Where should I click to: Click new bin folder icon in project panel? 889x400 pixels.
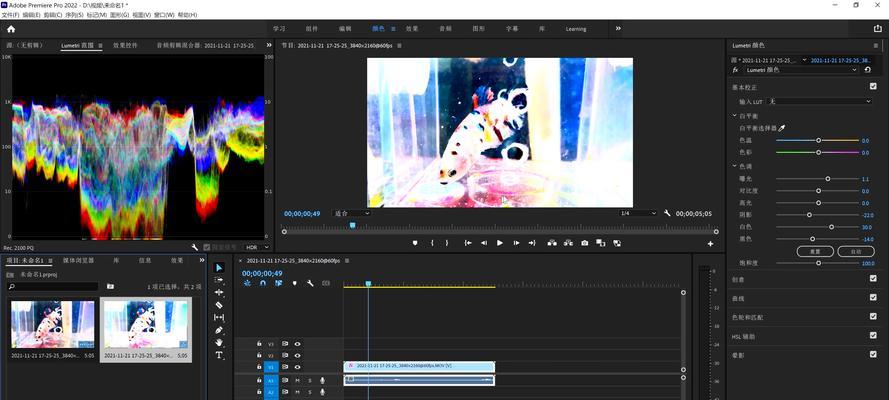point(110,287)
